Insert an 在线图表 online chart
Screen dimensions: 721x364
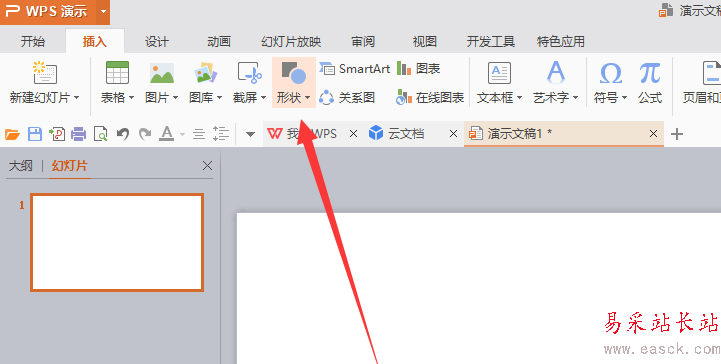coord(430,97)
